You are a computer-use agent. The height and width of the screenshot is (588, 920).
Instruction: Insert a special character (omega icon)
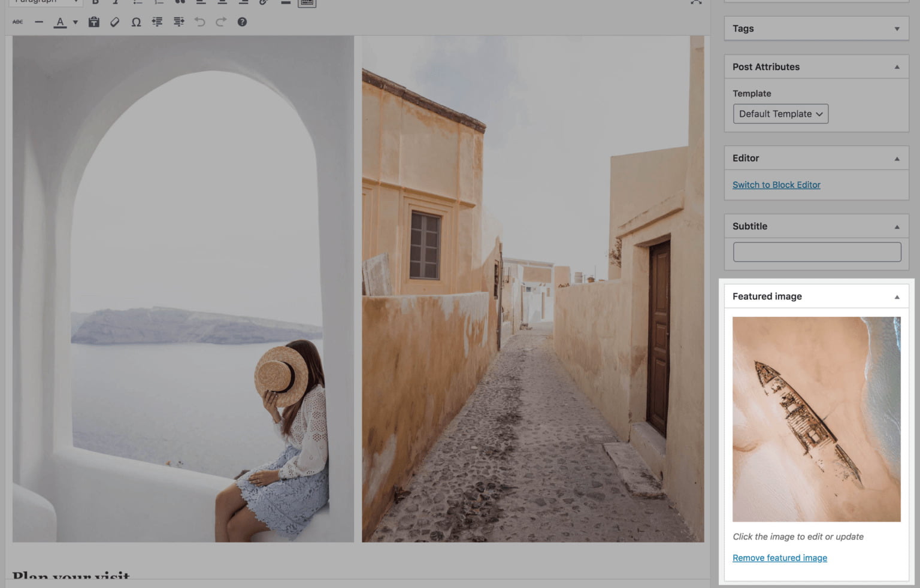(136, 22)
